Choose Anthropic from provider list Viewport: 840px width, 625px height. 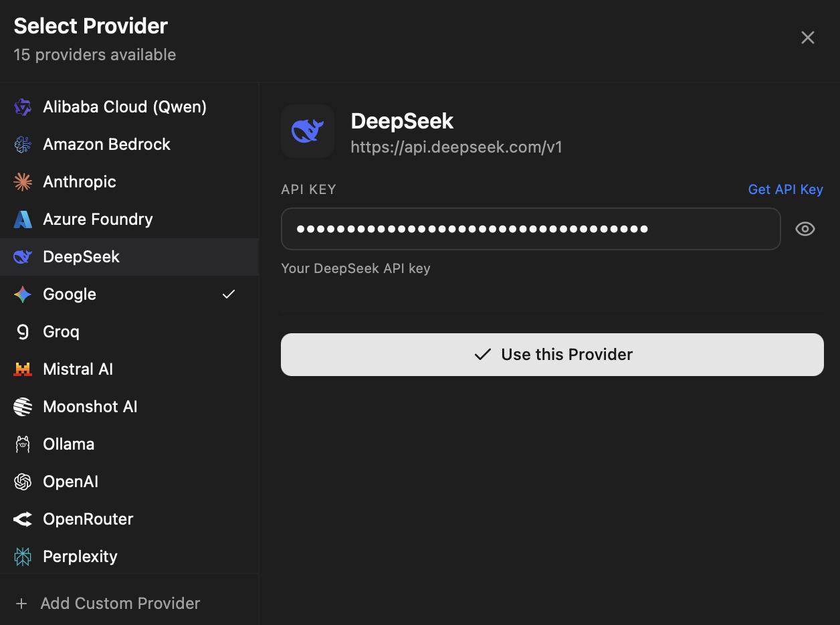point(129,182)
